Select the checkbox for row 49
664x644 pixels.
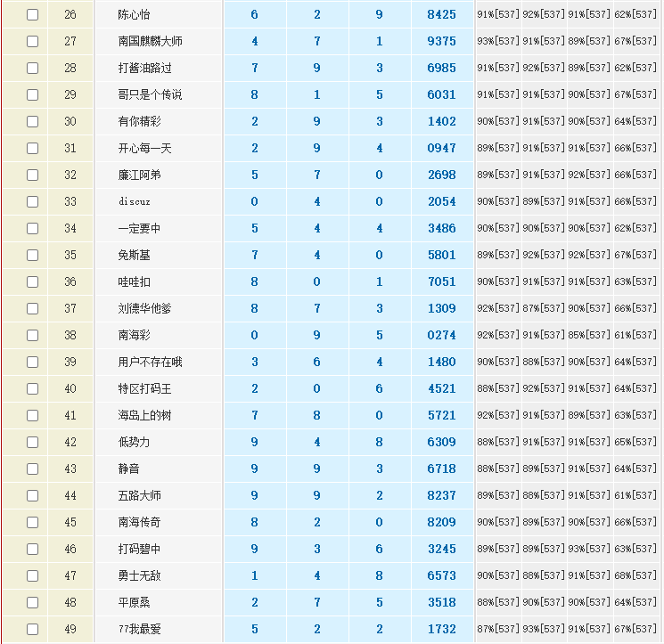click(x=32, y=629)
